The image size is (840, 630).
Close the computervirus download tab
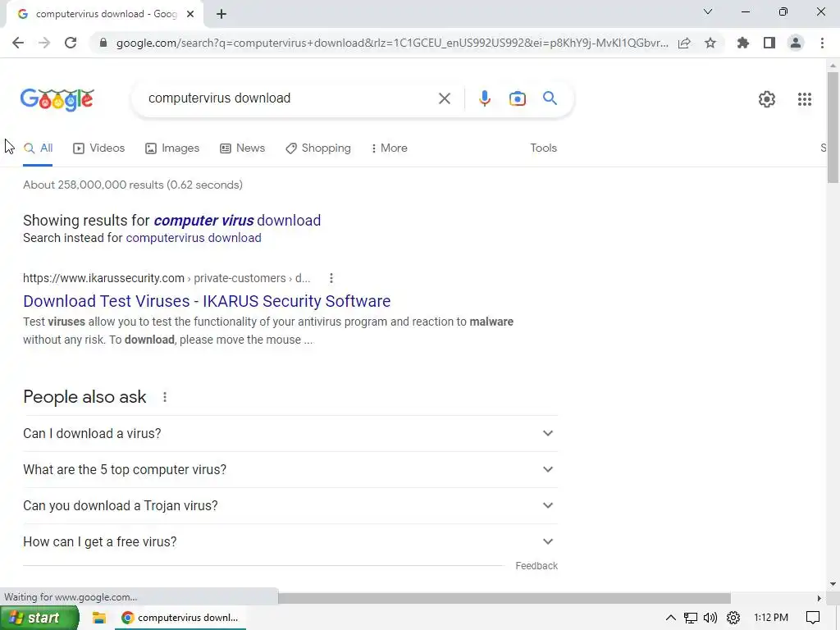190,14
